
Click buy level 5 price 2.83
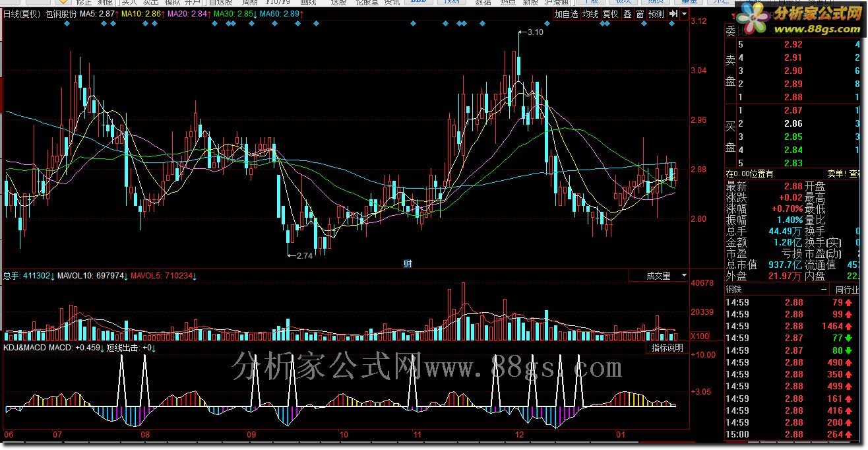pos(793,163)
